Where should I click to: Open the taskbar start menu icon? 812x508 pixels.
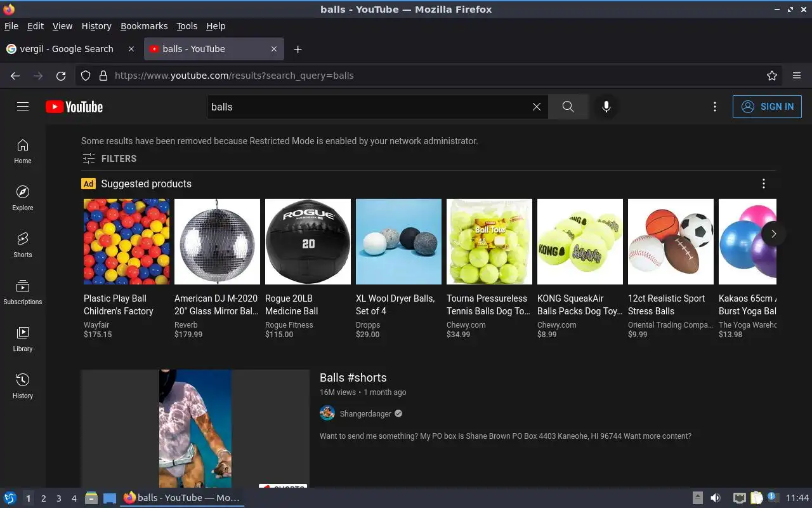coord(10,498)
